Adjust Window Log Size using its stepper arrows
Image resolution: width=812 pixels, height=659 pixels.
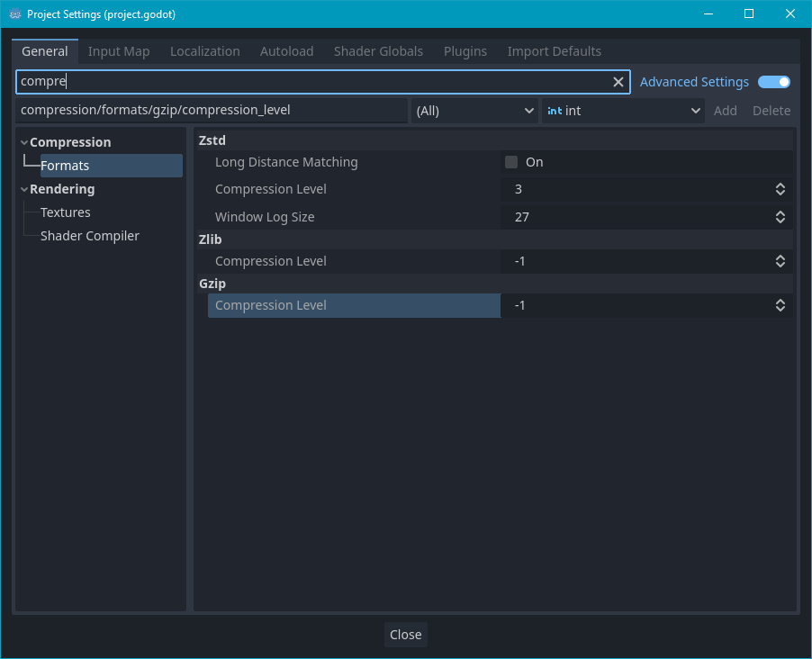[x=780, y=216]
